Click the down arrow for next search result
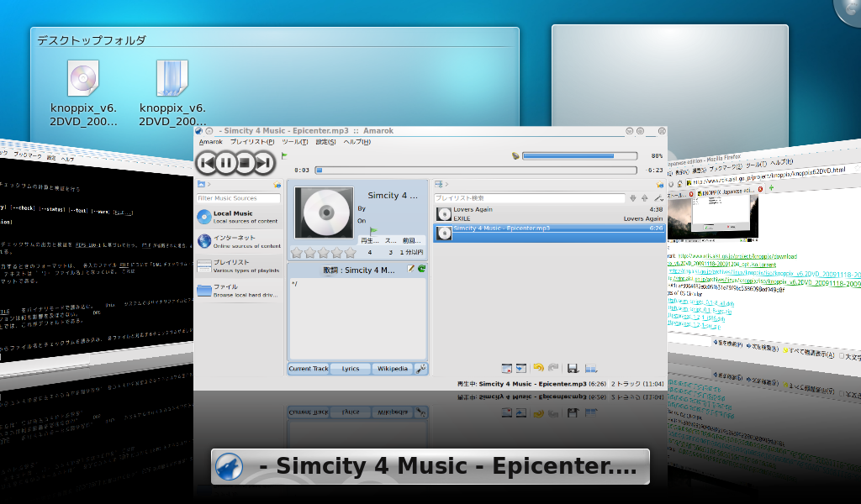Image resolution: width=861 pixels, height=504 pixels. coord(632,198)
